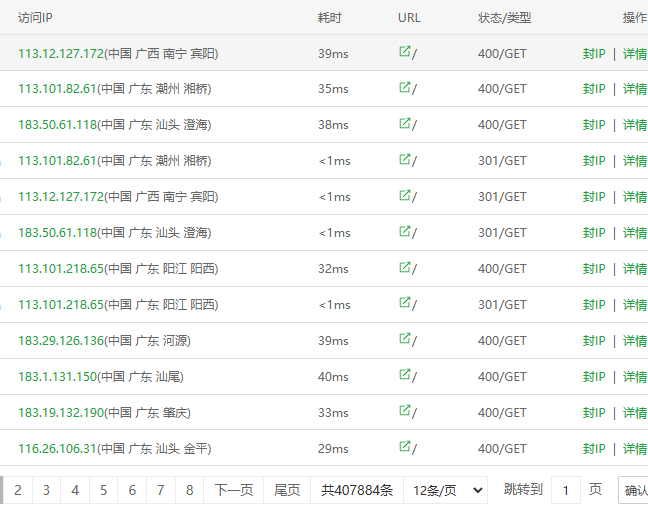Go to page 2 in pagination
This screenshot has width=648, height=520.
point(17,490)
